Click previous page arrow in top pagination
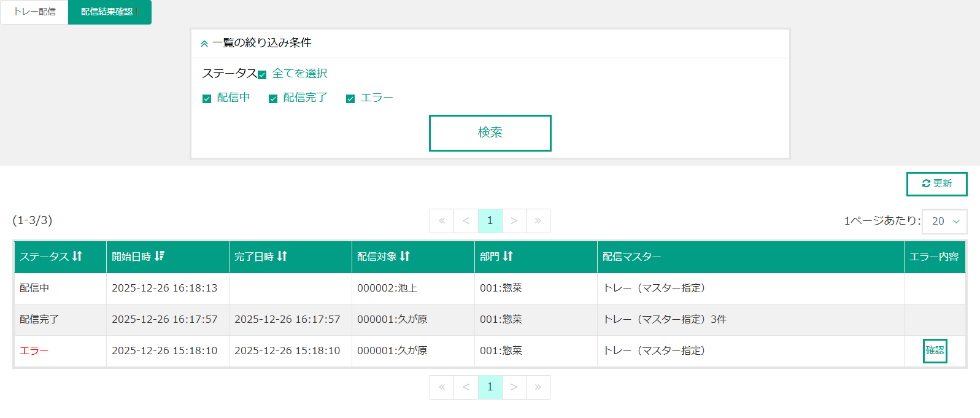 point(466,221)
